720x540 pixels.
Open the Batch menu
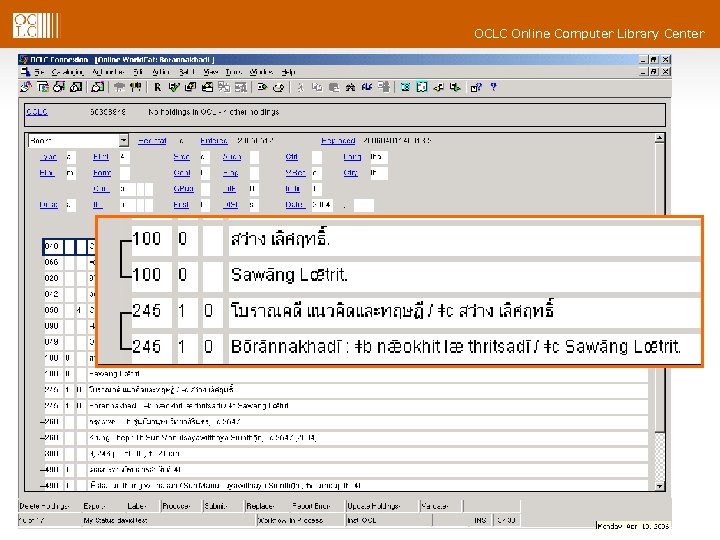tap(187, 72)
